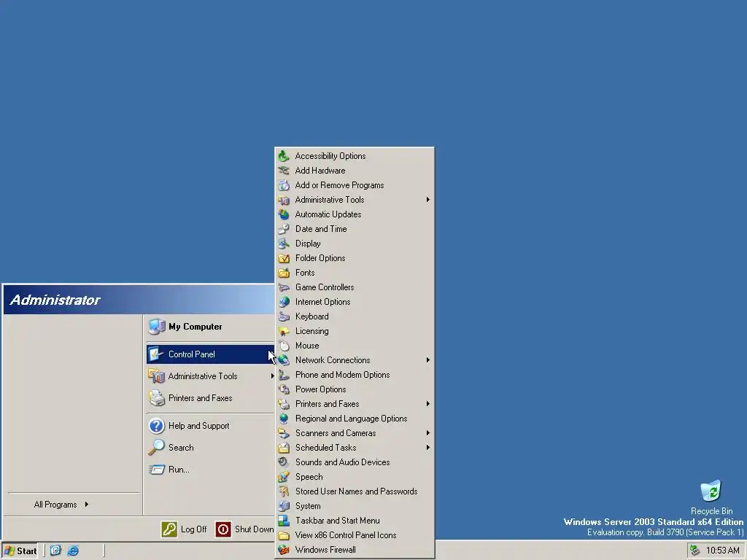The height and width of the screenshot is (560, 747).
Task: Click the Start button
Action: (x=20, y=551)
